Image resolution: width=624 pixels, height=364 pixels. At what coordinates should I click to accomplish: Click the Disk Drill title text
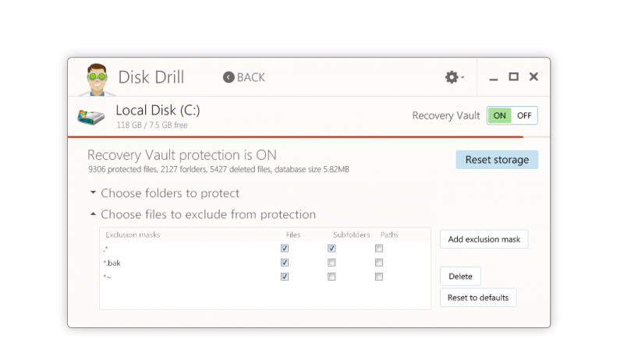click(151, 77)
